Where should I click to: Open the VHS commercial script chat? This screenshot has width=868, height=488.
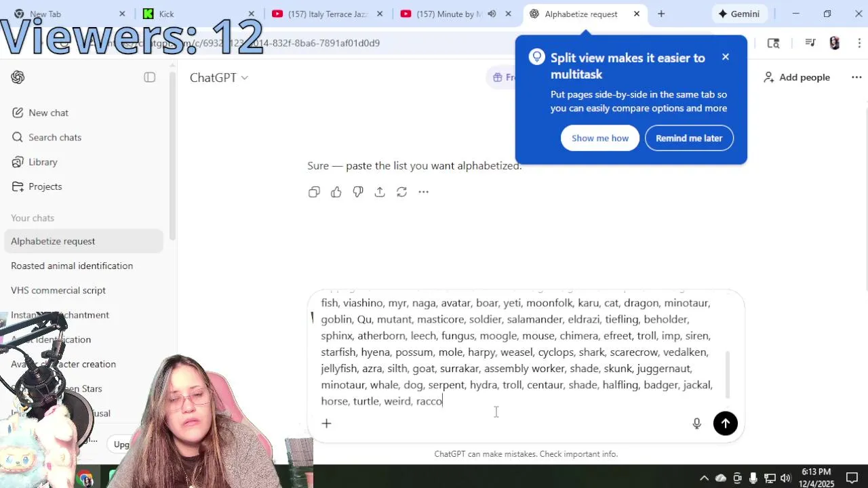[83, 290]
